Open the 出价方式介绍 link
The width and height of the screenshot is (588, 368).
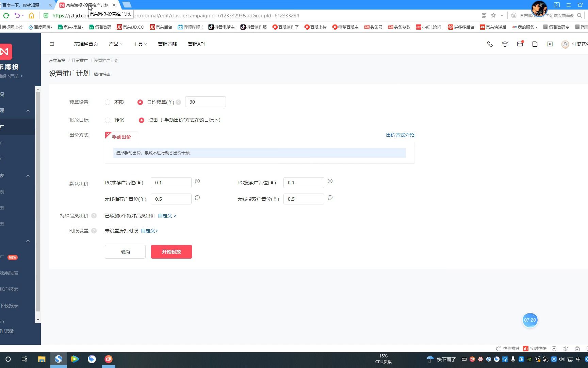tap(400, 135)
